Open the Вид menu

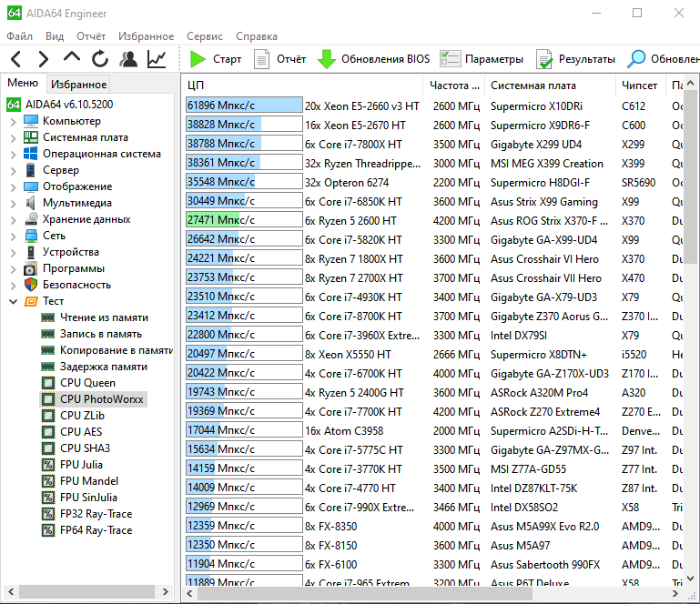pos(55,36)
